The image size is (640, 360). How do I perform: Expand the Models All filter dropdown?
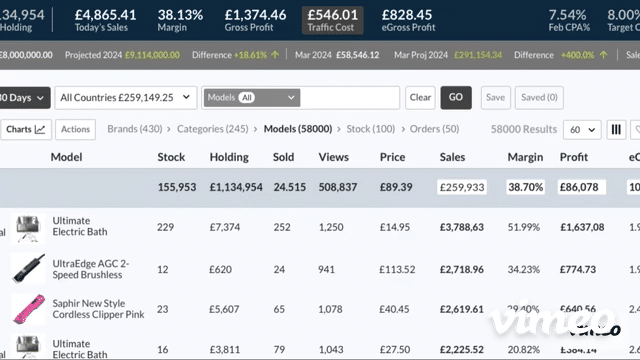(x=252, y=98)
